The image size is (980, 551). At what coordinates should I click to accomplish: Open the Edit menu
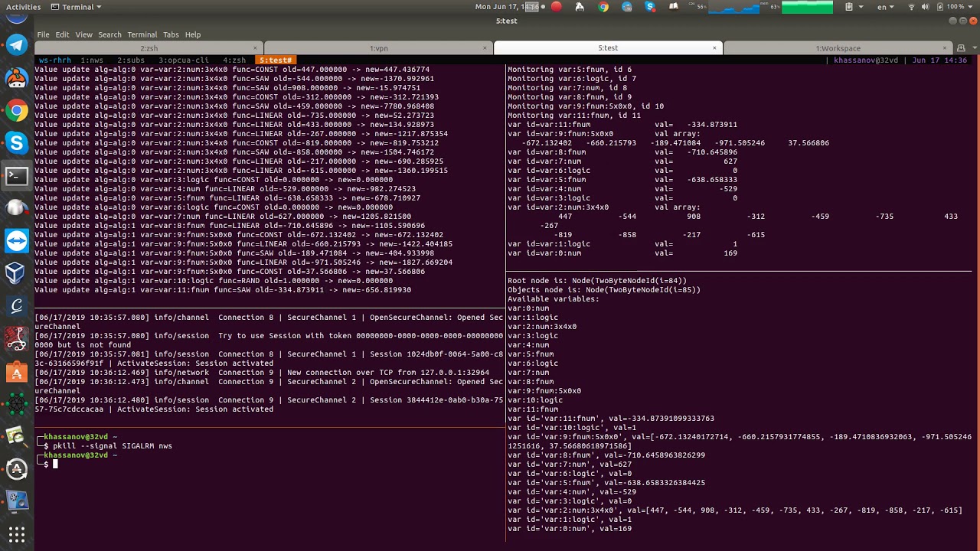62,34
